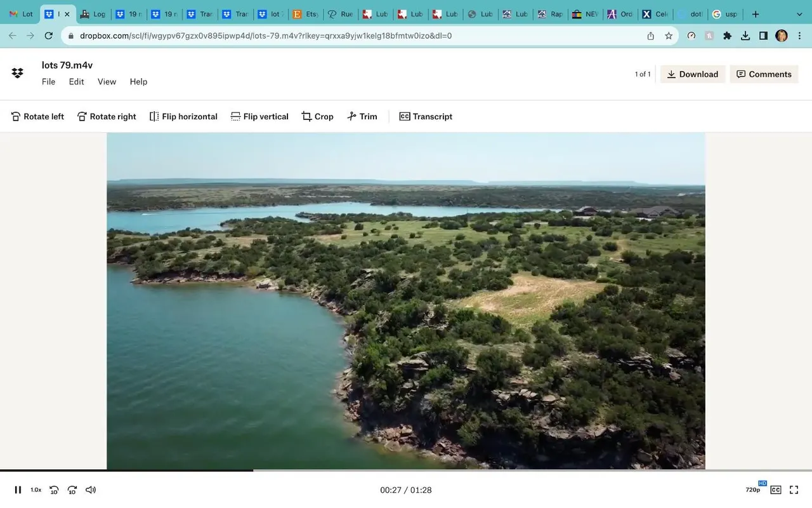
Task: Select the Crop tool
Action: (318, 116)
